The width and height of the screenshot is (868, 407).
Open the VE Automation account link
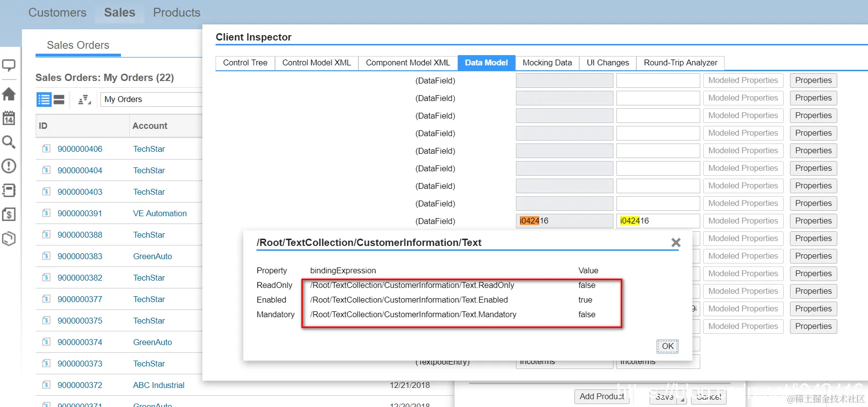[x=160, y=213]
